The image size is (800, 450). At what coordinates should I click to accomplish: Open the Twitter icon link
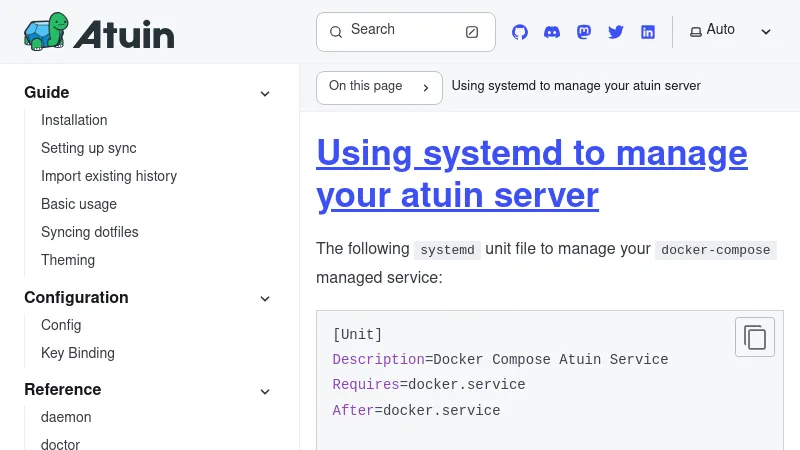616,32
